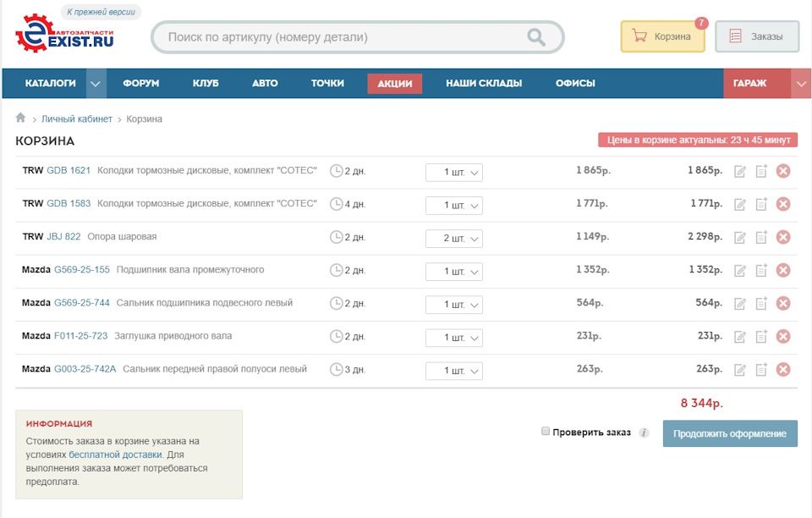
Task: Expand the Гараж dropdown arrow
Action: pyautogui.click(x=801, y=84)
